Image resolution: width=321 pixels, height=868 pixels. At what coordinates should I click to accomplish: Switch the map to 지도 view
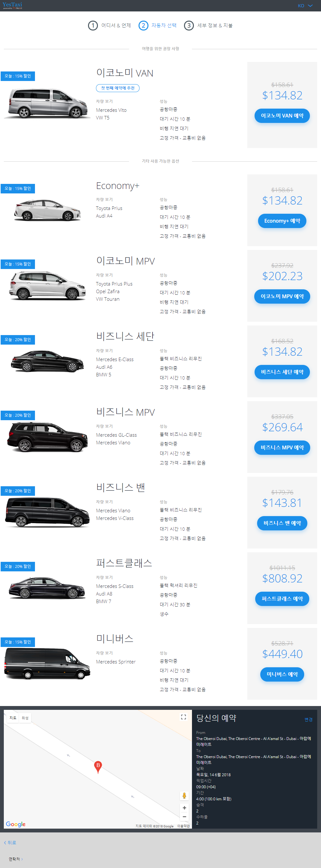tap(13, 718)
